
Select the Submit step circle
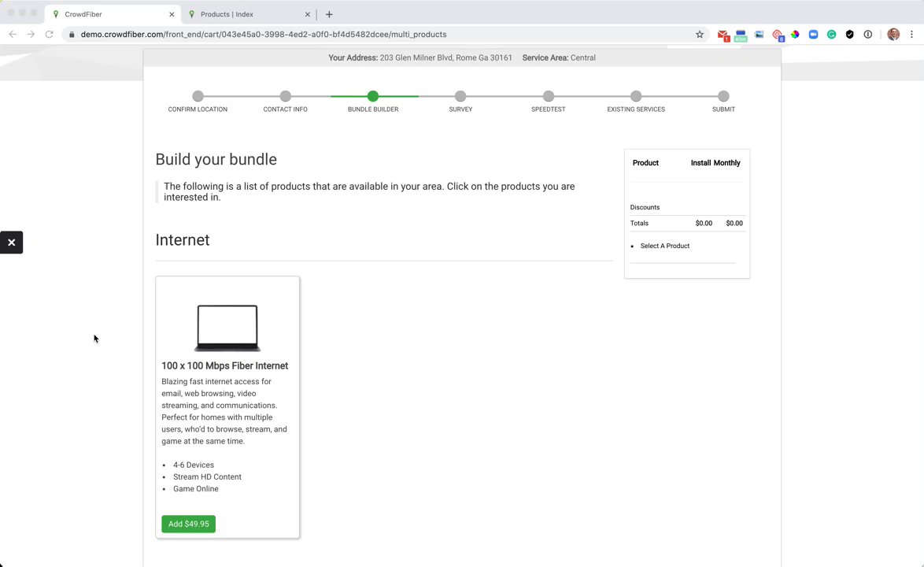click(723, 96)
